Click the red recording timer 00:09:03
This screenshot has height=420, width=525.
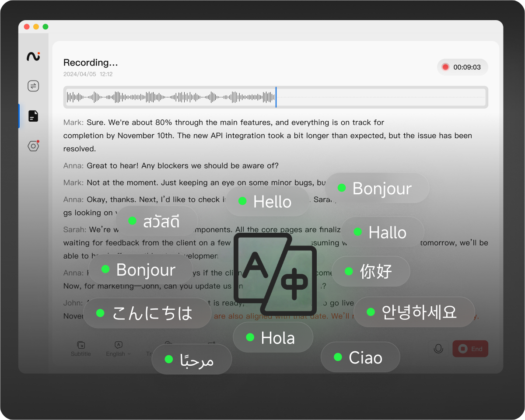[462, 67]
